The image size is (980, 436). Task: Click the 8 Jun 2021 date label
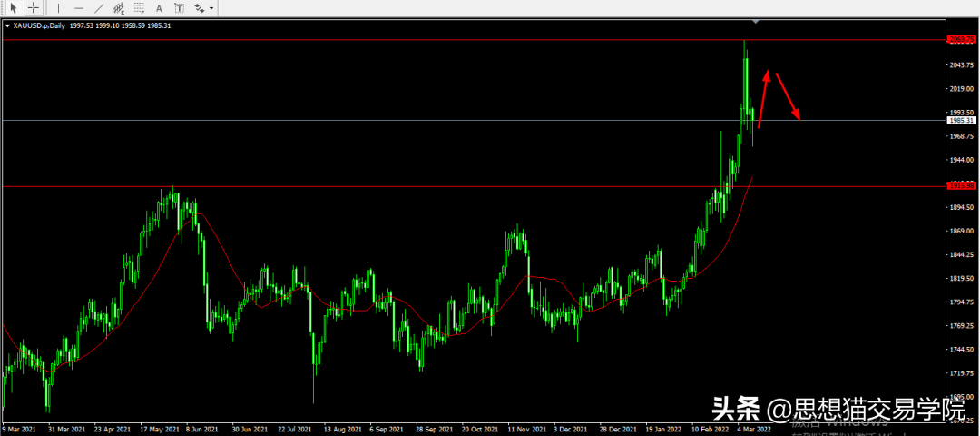201,430
